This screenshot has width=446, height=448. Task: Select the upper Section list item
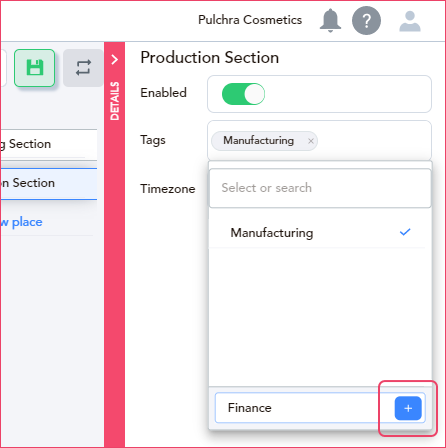[49, 144]
